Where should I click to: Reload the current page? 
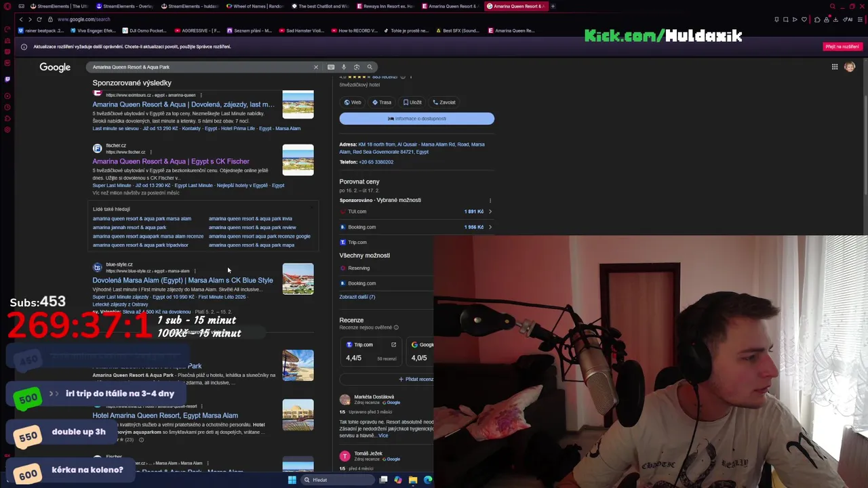click(x=39, y=19)
